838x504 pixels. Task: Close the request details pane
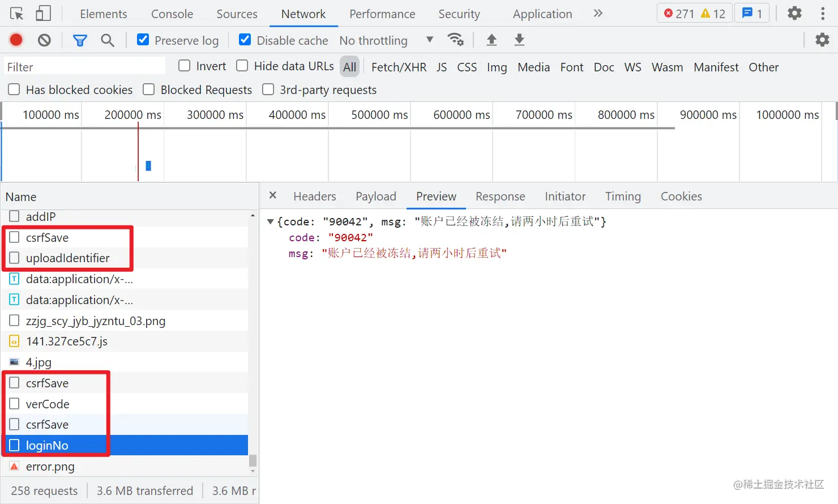coord(273,195)
